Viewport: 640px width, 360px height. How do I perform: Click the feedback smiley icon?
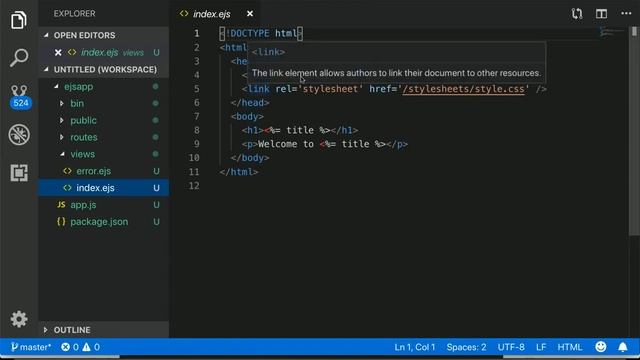pyautogui.click(x=600, y=347)
